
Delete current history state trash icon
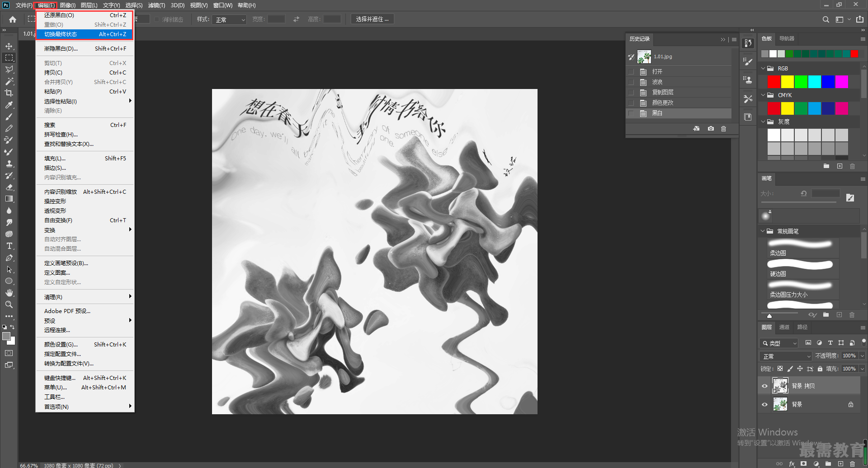click(723, 129)
